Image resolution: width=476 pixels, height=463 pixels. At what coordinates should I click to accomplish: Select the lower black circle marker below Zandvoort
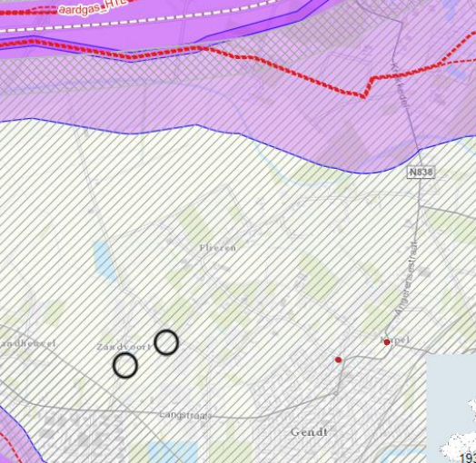pyautogui.click(x=125, y=365)
